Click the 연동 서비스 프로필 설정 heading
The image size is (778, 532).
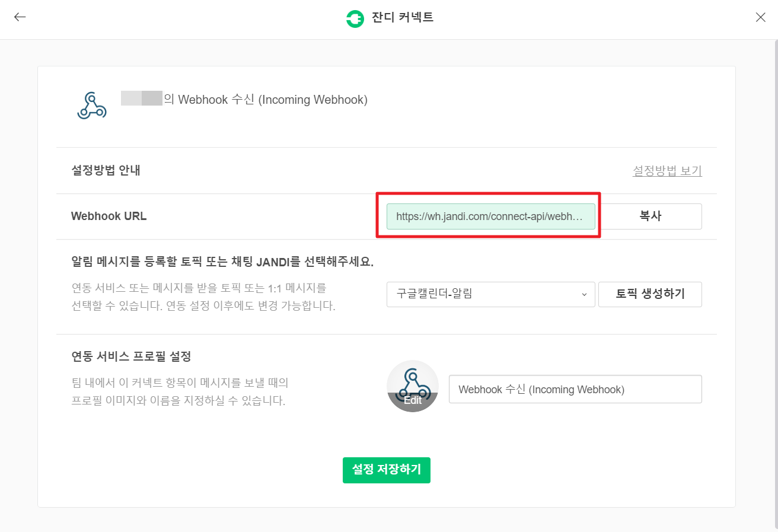pyautogui.click(x=131, y=357)
